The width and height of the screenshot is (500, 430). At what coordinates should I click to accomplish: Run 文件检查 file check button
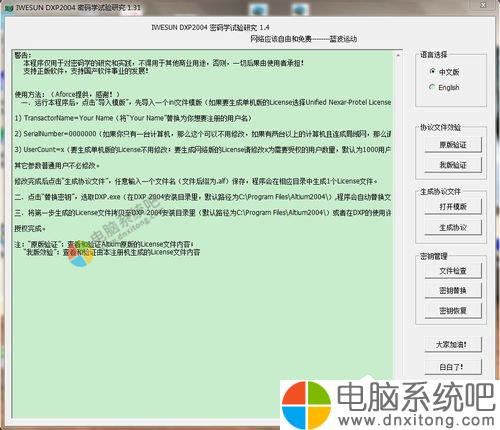click(x=453, y=271)
